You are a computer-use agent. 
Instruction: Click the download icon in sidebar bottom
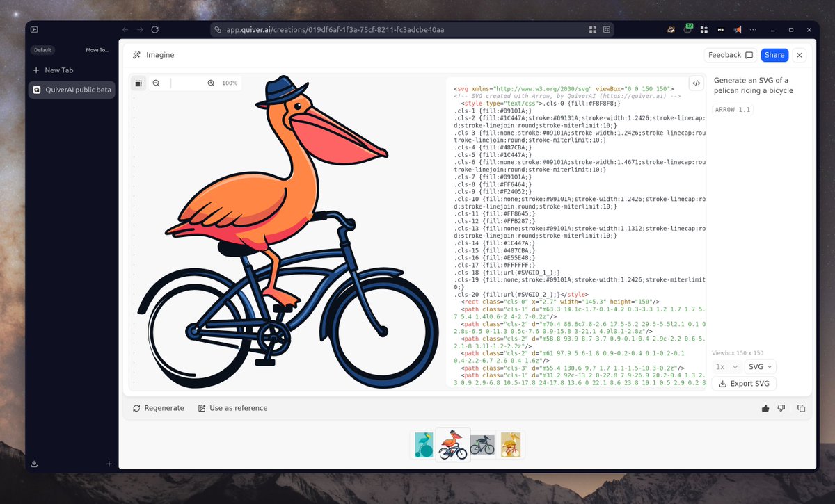(35, 464)
